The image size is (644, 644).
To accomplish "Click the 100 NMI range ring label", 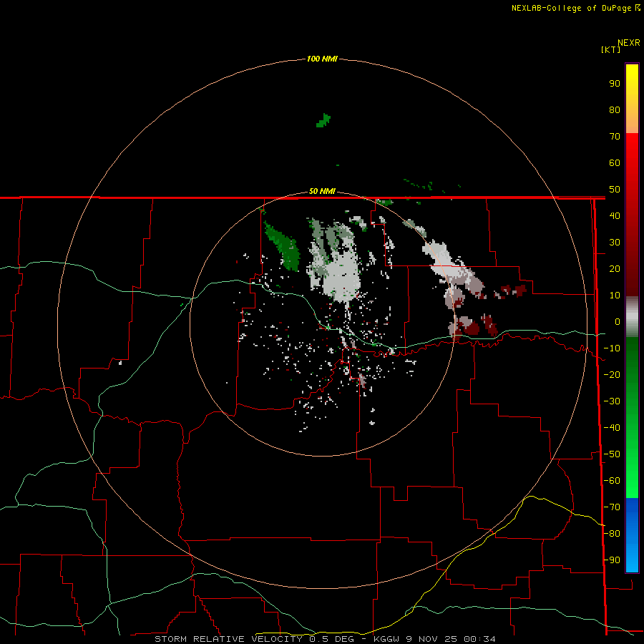I will 322,59.
